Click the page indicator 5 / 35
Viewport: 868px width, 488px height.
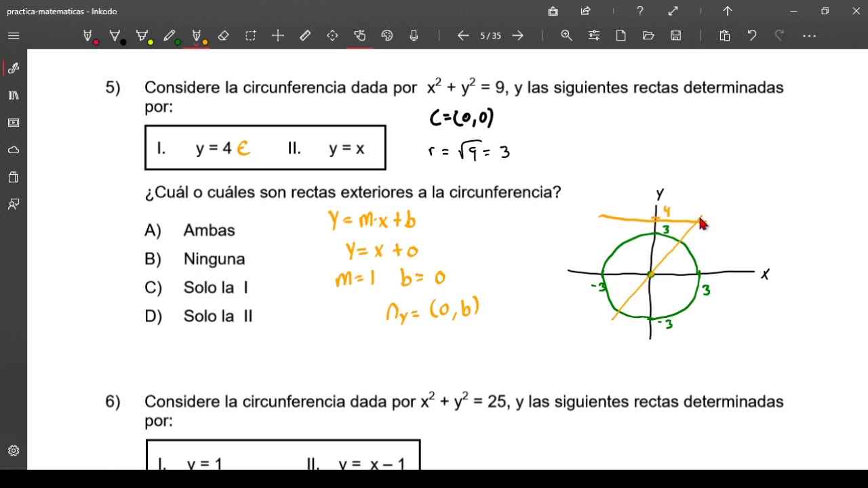[490, 36]
